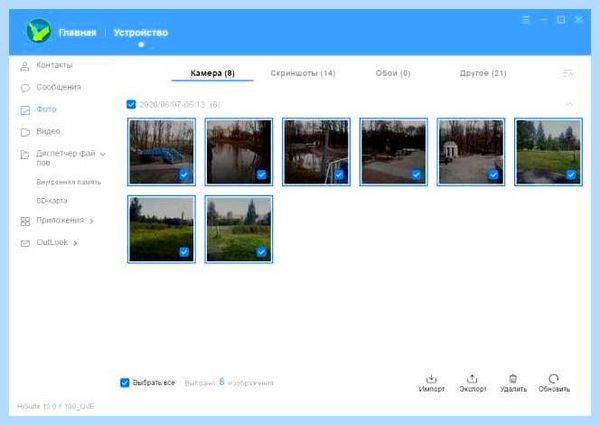Uncheck the last photo with tall fir checkbox
Viewport: 600px width, 425px height.
(261, 252)
